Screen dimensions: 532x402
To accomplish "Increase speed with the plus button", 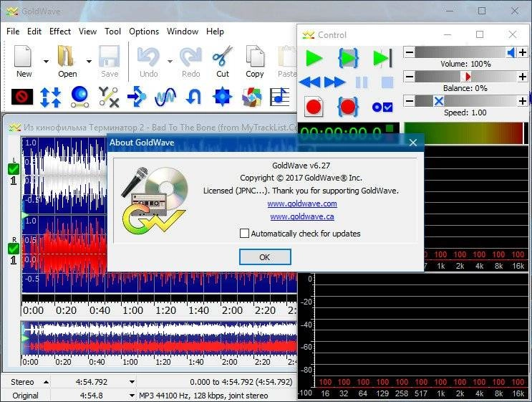I will [x=523, y=101].
